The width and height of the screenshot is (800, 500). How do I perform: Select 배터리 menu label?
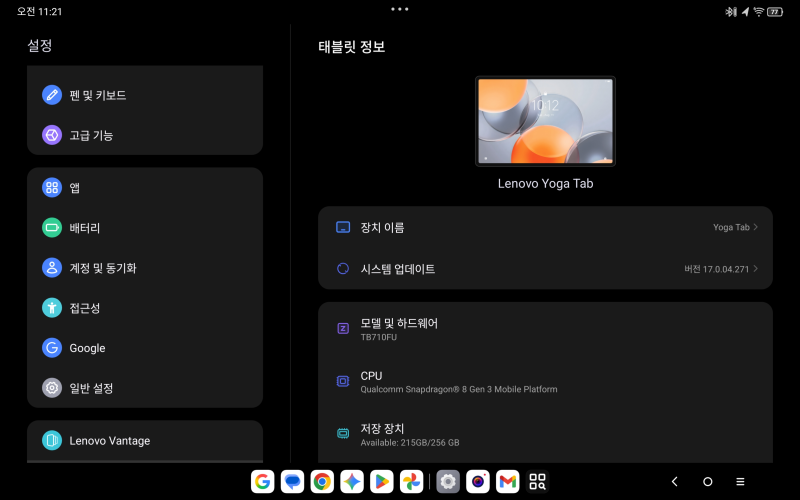pos(85,228)
